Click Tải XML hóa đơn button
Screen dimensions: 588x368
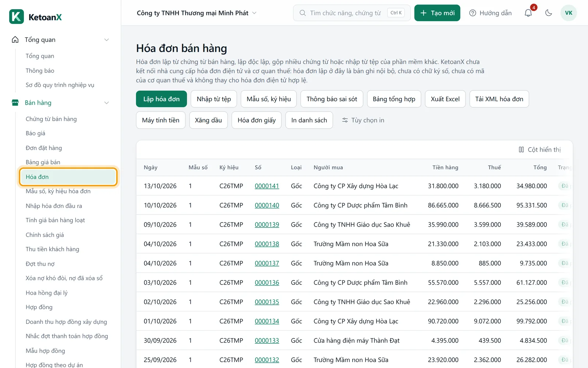tap(499, 99)
